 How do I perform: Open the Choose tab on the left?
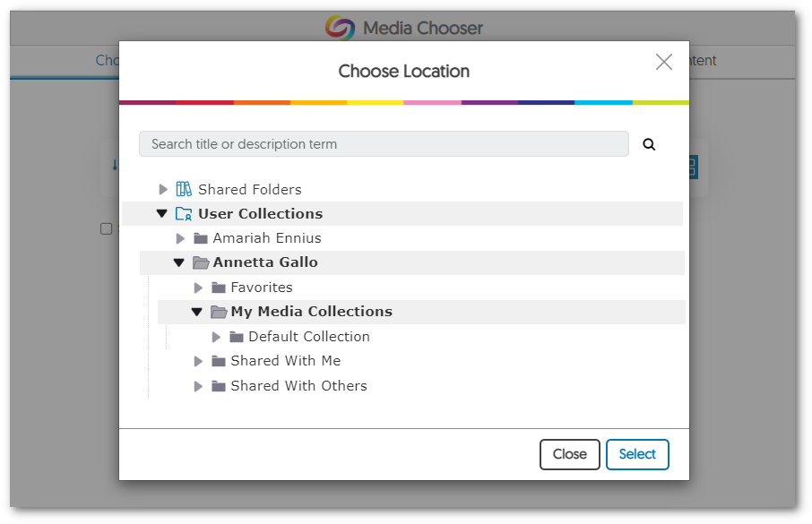(109, 60)
